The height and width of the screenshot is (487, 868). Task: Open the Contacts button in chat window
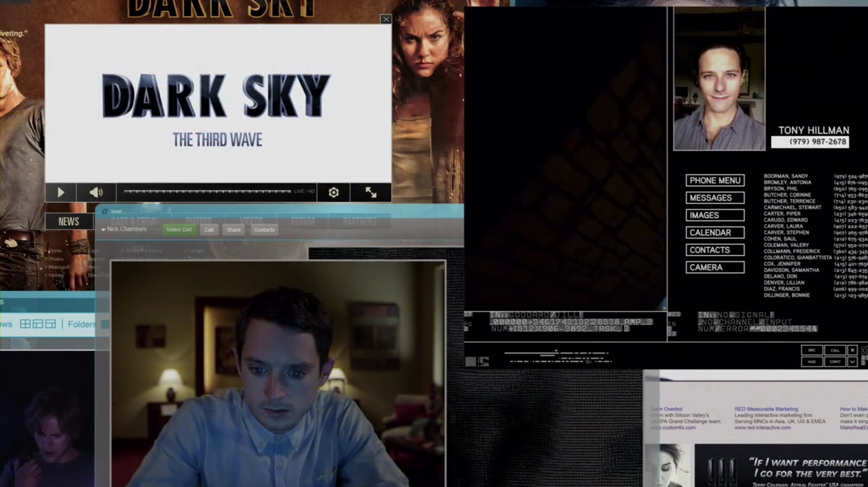(x=264, y=229)
